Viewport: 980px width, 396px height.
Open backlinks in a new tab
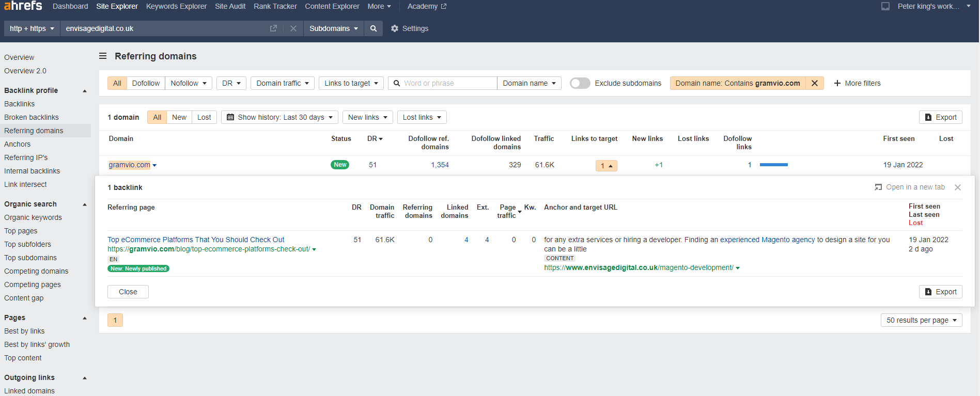click(910, 187)
